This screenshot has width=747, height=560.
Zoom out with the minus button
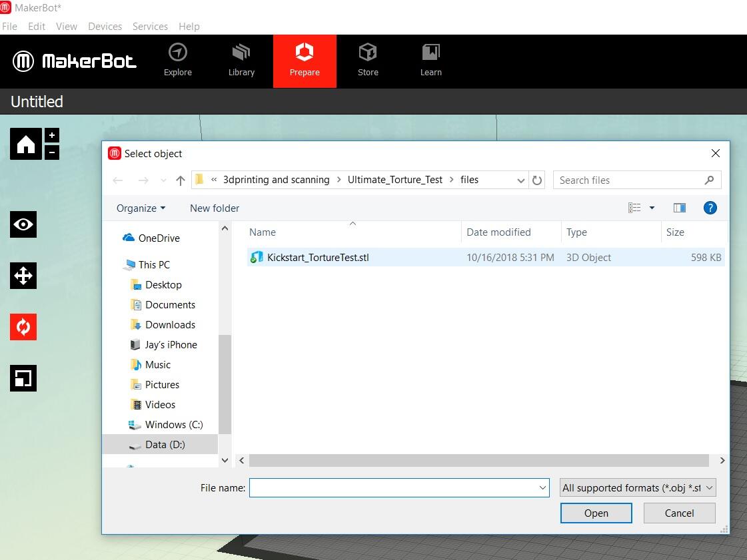point(52,152)
